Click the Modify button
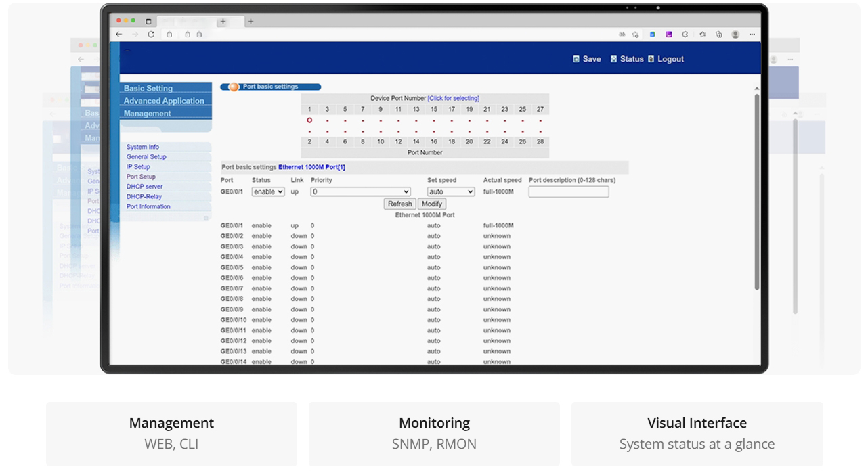This screenshot has height=475, width=868. (x=432, y=204)
